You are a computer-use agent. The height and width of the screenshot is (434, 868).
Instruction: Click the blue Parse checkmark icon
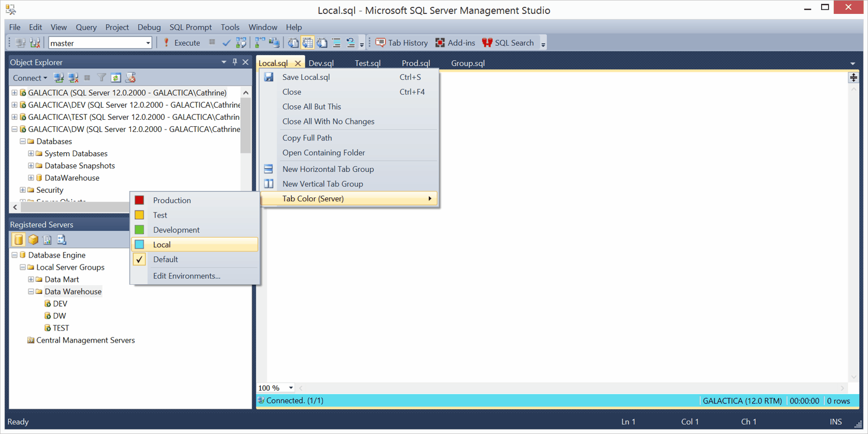point(226,43)
